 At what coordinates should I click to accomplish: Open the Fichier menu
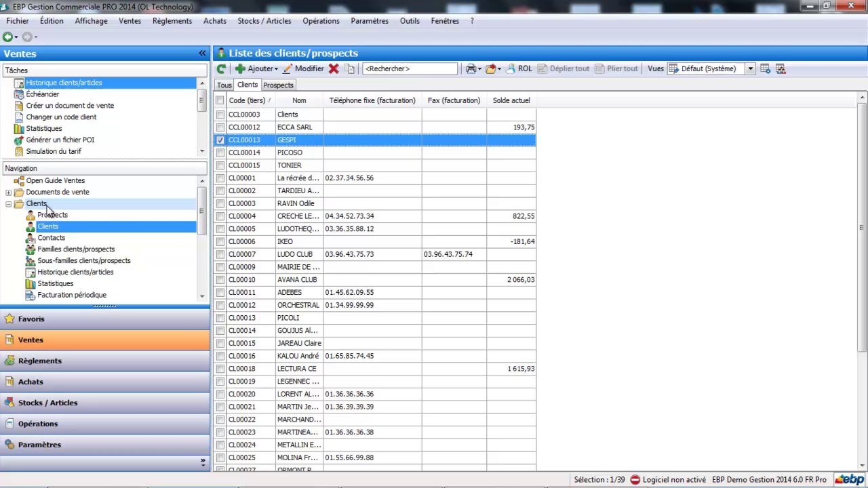click(x=18, y=21)
